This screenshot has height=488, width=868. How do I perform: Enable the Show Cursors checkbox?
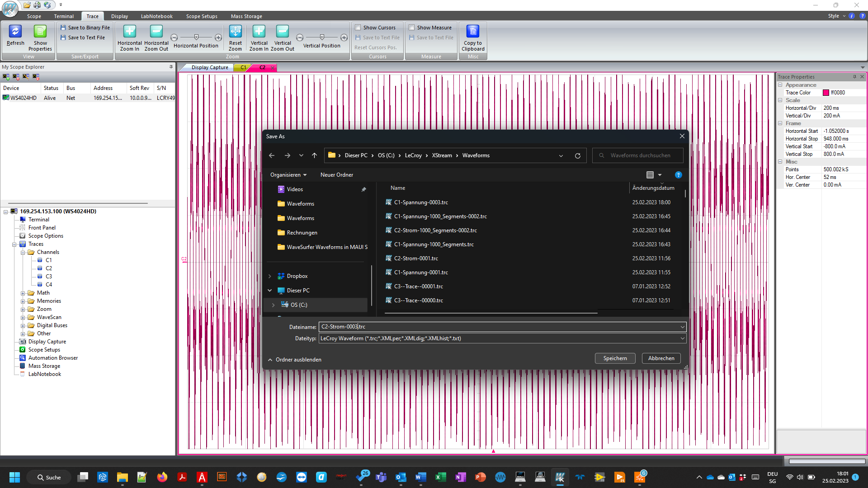pyautogui.click(x=358, y=28)
